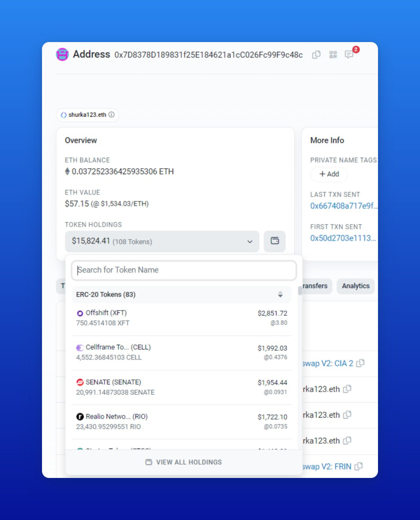Sort the ERC-20 Tokens list

[280, 295]
